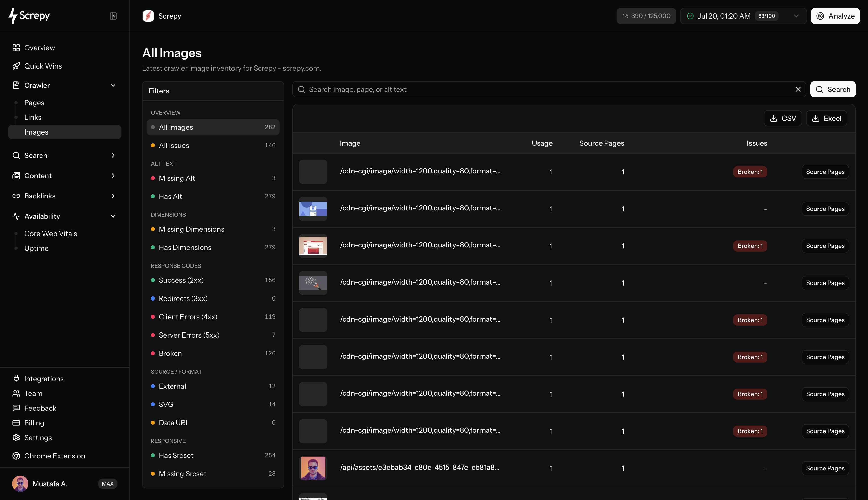This screenshot has width=868, height=500.
Task: Click the MAX plan badge
Action: click(107, 484)
